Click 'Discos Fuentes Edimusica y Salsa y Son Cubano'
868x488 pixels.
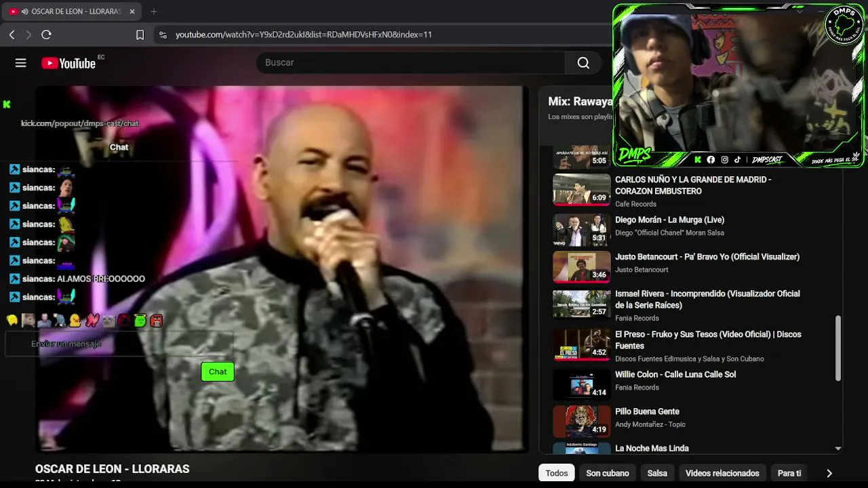(x=690, y=359)
